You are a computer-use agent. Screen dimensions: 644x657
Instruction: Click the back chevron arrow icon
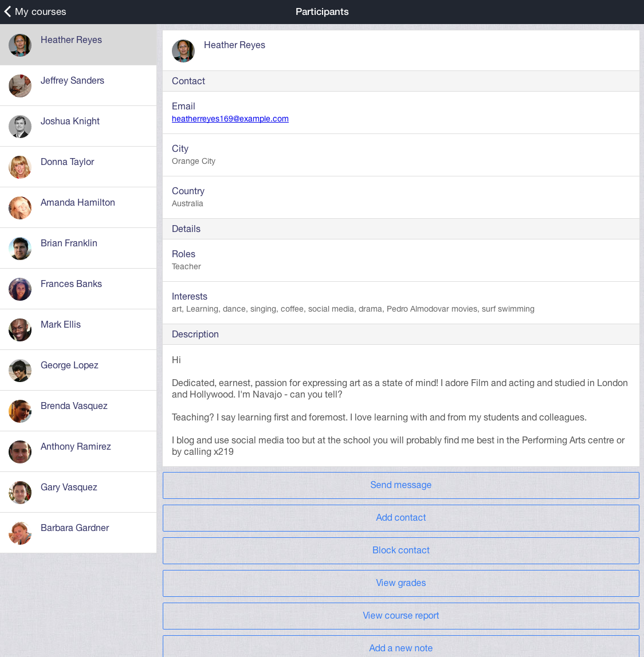click(7, 11)
